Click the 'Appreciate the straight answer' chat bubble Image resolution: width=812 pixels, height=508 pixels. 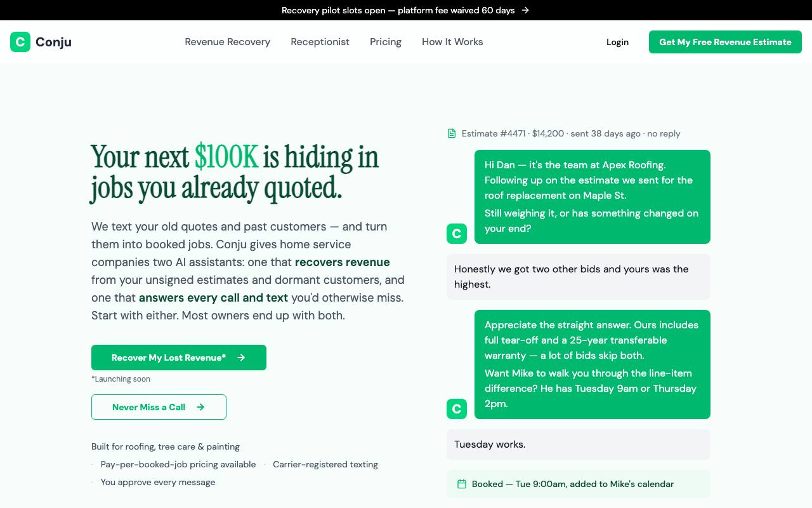pyautogui.click(x=593, y=364)
